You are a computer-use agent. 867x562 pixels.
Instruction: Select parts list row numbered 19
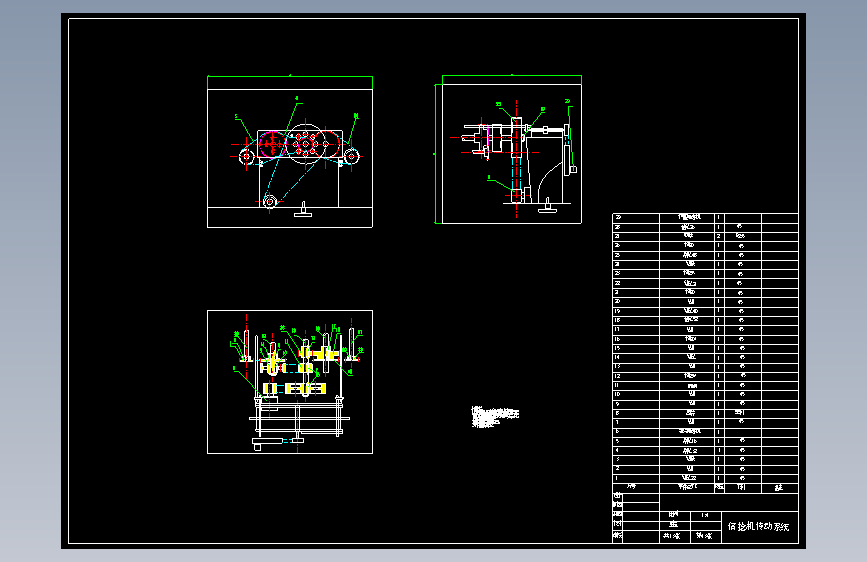coord(705,311)
